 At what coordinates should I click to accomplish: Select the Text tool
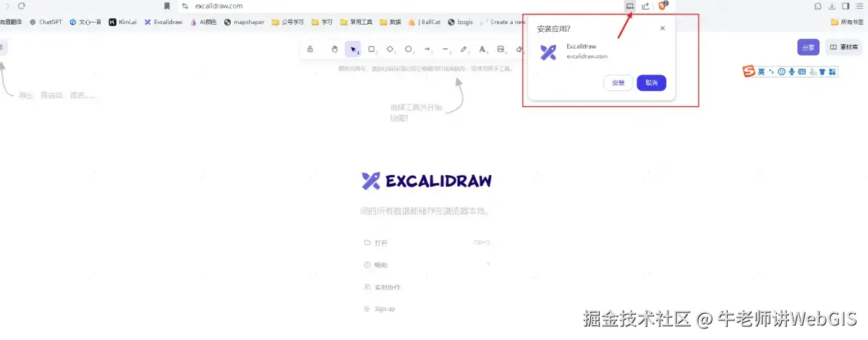click(482, 49)
